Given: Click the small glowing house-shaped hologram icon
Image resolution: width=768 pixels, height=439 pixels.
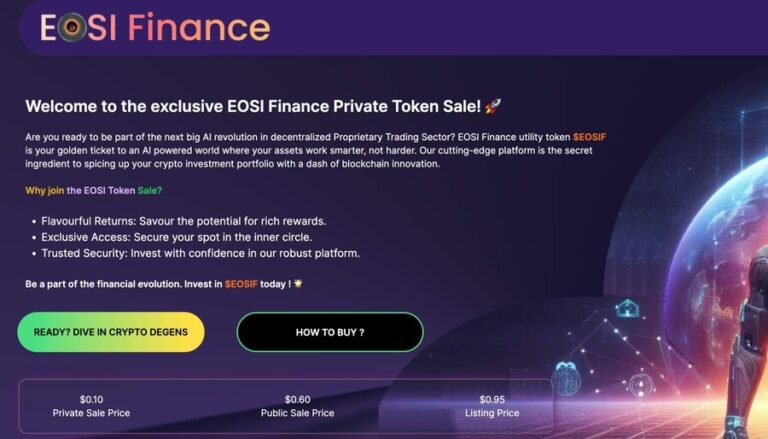Looking at the screenshot, I should click(627, 309).
